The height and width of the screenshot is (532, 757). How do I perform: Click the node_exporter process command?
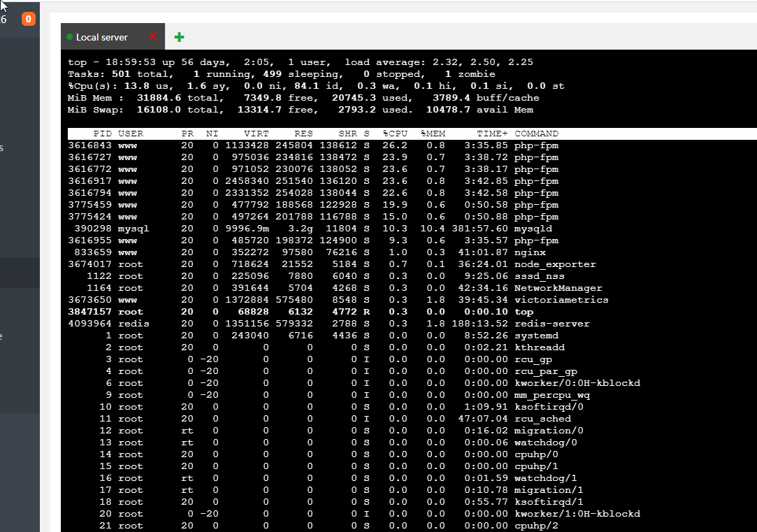(x=555, y=264)
